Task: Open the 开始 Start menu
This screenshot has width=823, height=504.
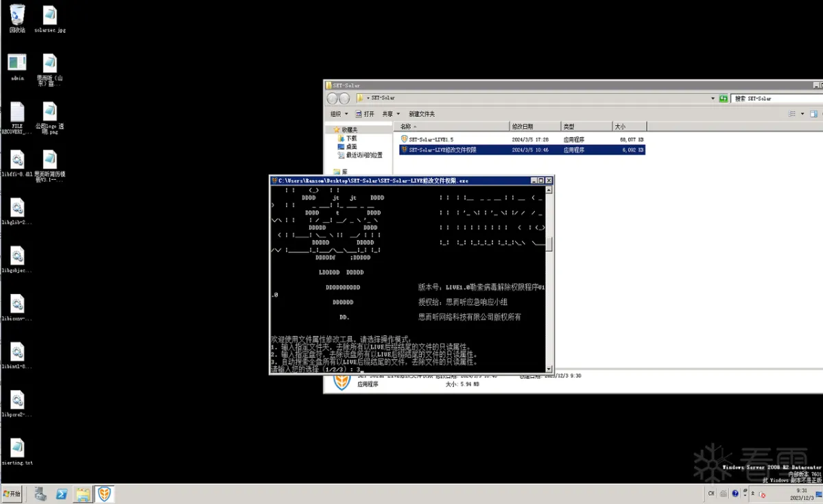Action: 12,494
